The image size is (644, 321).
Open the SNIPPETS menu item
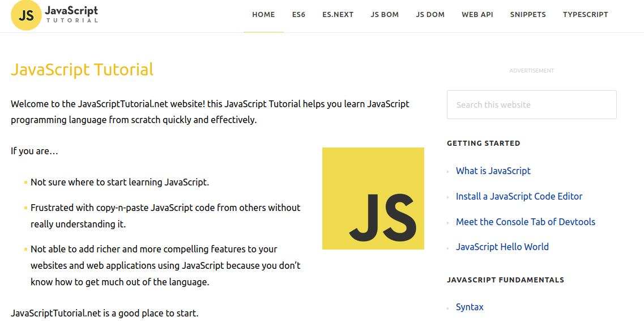point(528,15)
